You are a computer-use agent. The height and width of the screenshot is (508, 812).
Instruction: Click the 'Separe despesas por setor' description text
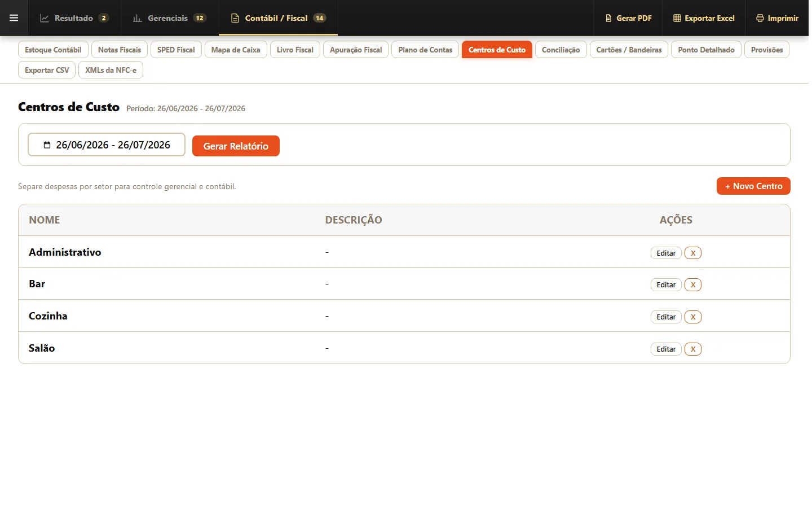pyautogui.click(x=127, y=186)
